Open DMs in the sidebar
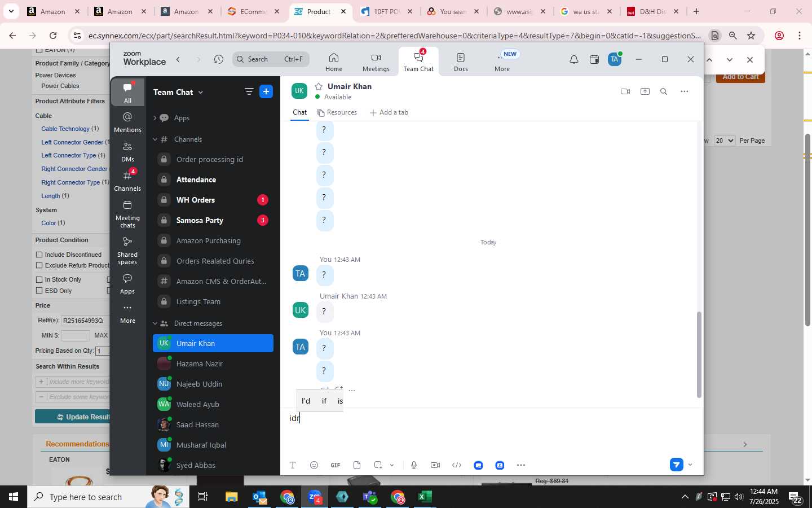Screen dimensions: 812x508 128,152
